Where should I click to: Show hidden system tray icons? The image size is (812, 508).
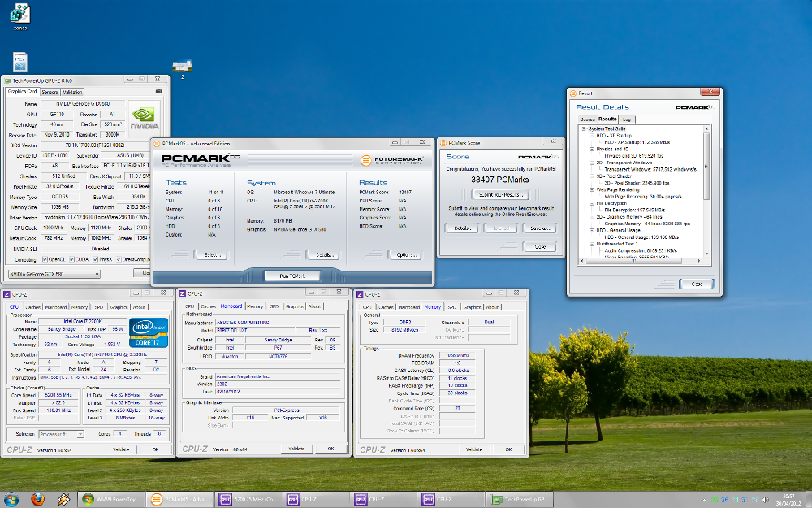[704, 500]
